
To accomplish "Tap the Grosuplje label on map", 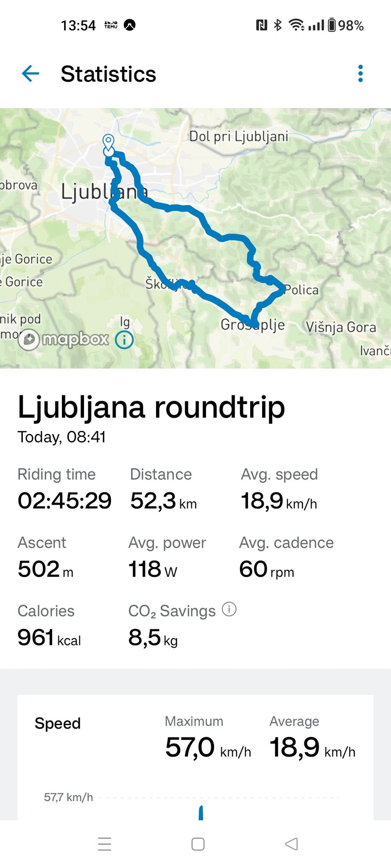I will point(253,325).
